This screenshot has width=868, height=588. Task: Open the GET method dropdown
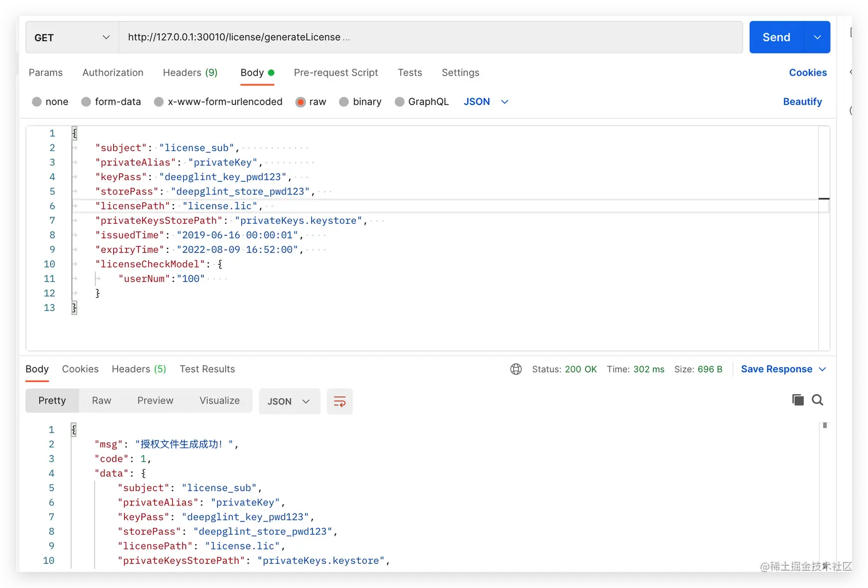(x=72, y=37)
